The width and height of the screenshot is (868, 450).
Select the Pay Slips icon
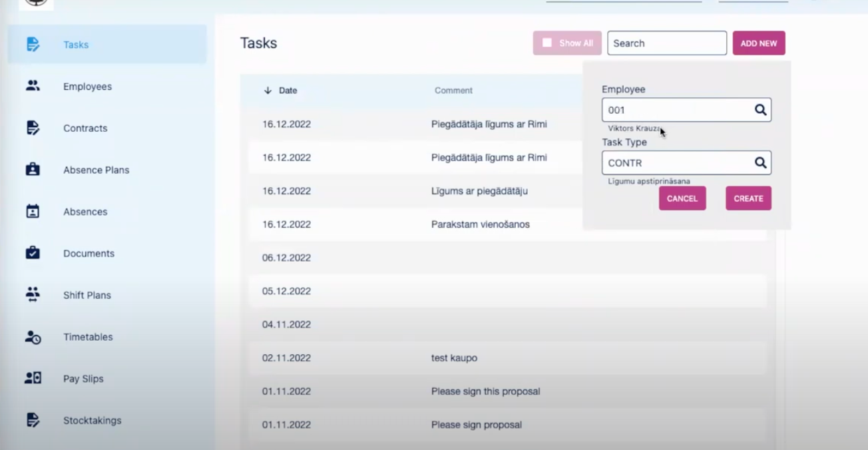33,378
